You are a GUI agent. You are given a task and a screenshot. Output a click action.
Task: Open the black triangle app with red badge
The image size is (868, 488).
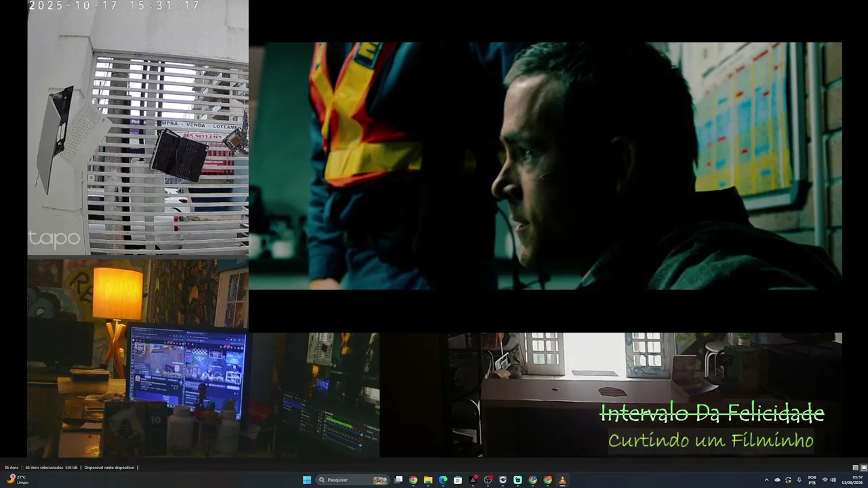click(x=473, y=480)
